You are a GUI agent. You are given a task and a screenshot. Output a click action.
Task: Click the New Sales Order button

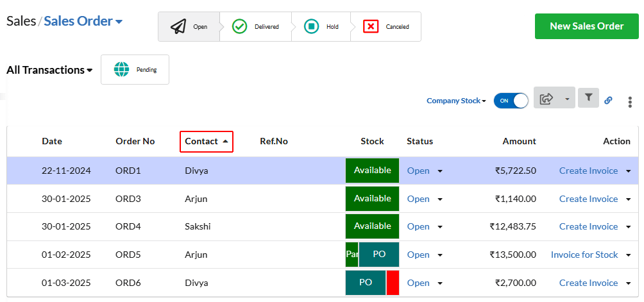click(586, 26)
